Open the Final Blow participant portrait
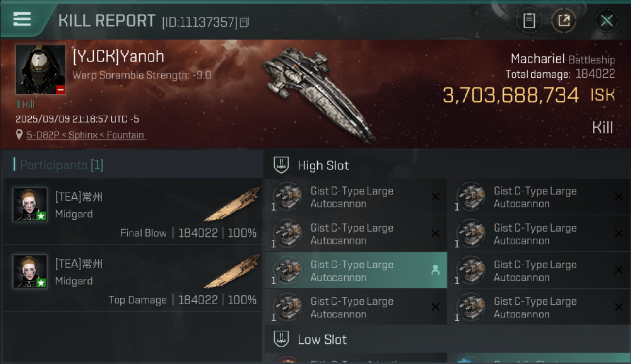This screenshot has width=631, height=364. tap(30, 204)
